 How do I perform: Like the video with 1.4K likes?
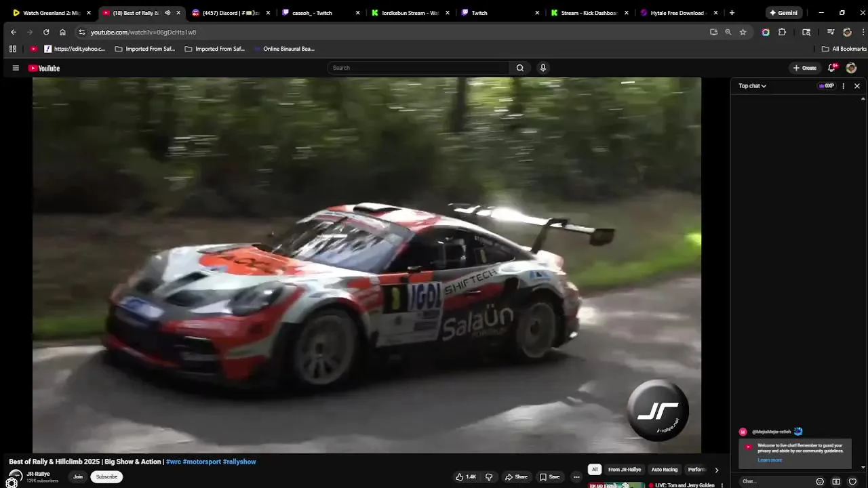(x=466, y=476)
